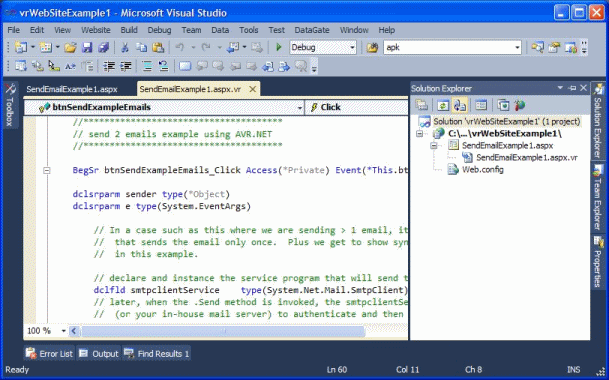Screen dimensions: 609x380
Task: Open the Website menu
Action: click(96, 30)
